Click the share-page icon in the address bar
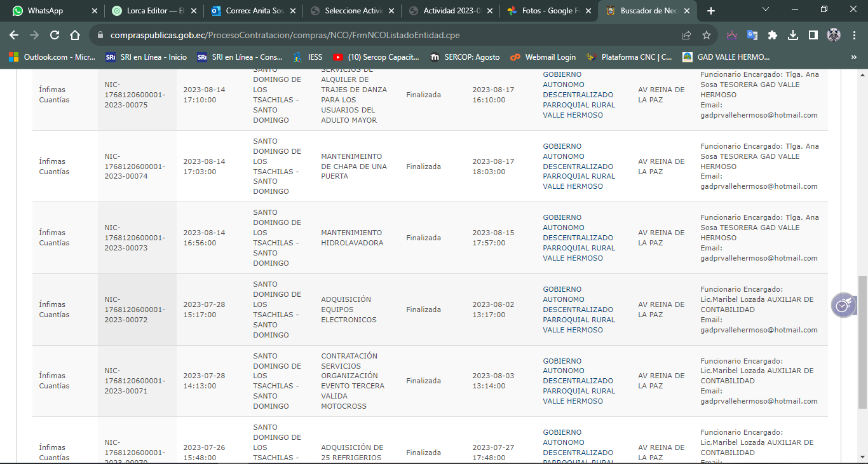Viewport: 868px width, 464px height. (686, 36)
